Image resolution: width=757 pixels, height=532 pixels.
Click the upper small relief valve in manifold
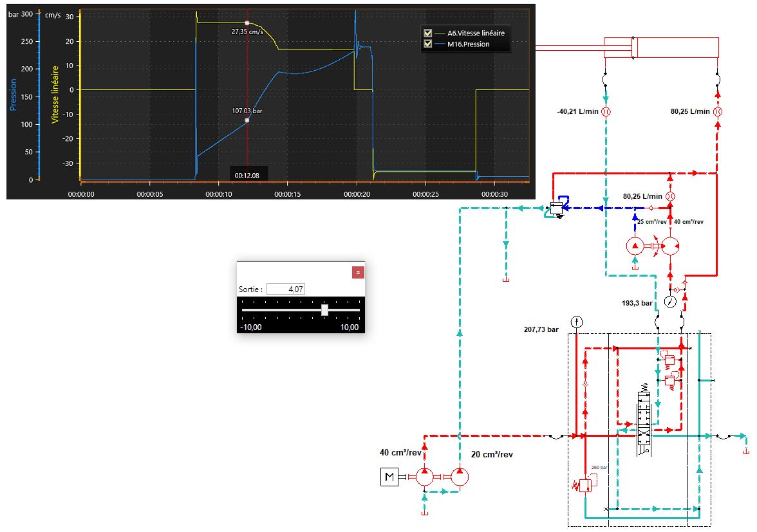[x=669, y=360]
